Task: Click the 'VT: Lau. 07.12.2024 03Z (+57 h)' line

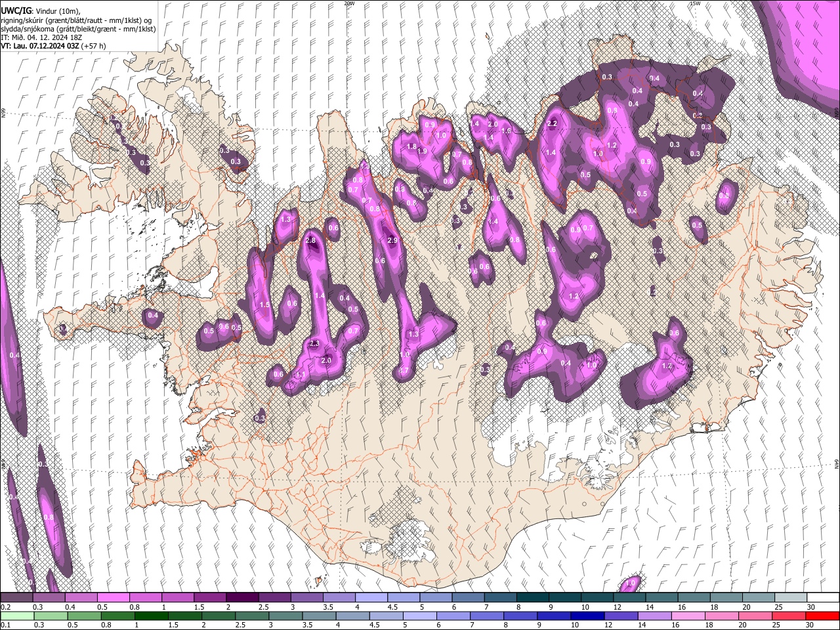Action: (53, 47)
